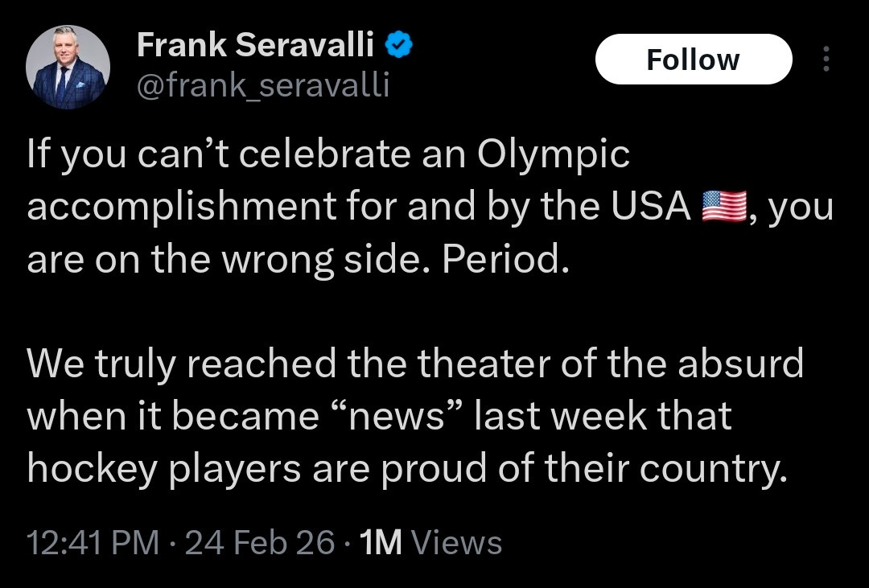Click the word "Olympic" in the tweet
This screenshot has height=588, width=869.
coord(554,154)
